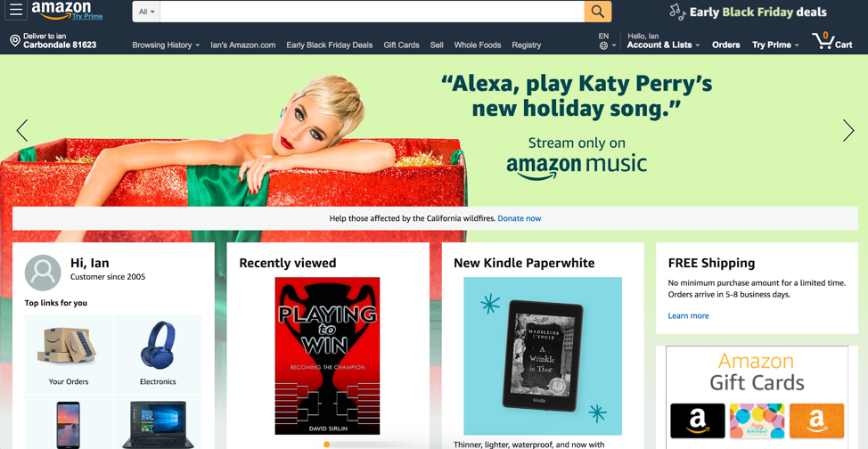The image size is (868, 449).
Task: Expand the All search category dropdown
Action: 146,12
